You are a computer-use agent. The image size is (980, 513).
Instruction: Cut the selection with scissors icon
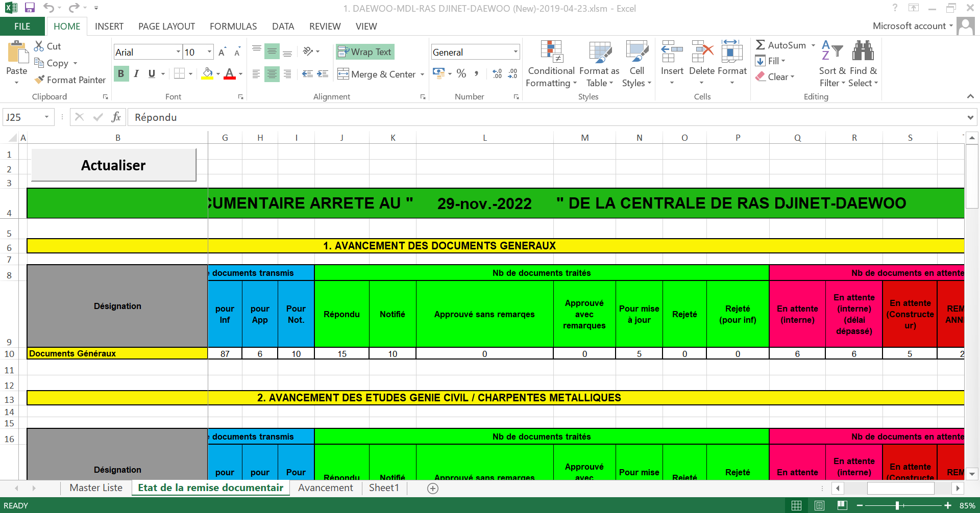(x=39, y=46)
